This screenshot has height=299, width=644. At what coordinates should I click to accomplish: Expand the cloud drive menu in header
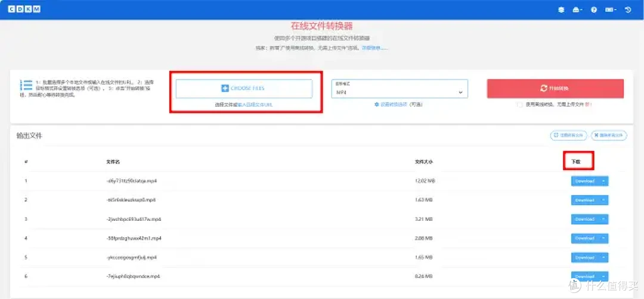pyautogui.click(x=577, y=10)
